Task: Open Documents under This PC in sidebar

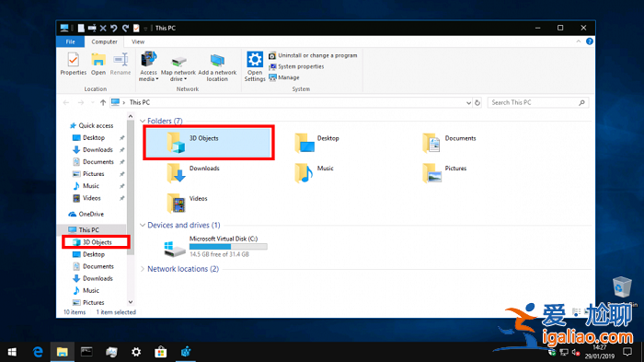Action: click(93, 266)
